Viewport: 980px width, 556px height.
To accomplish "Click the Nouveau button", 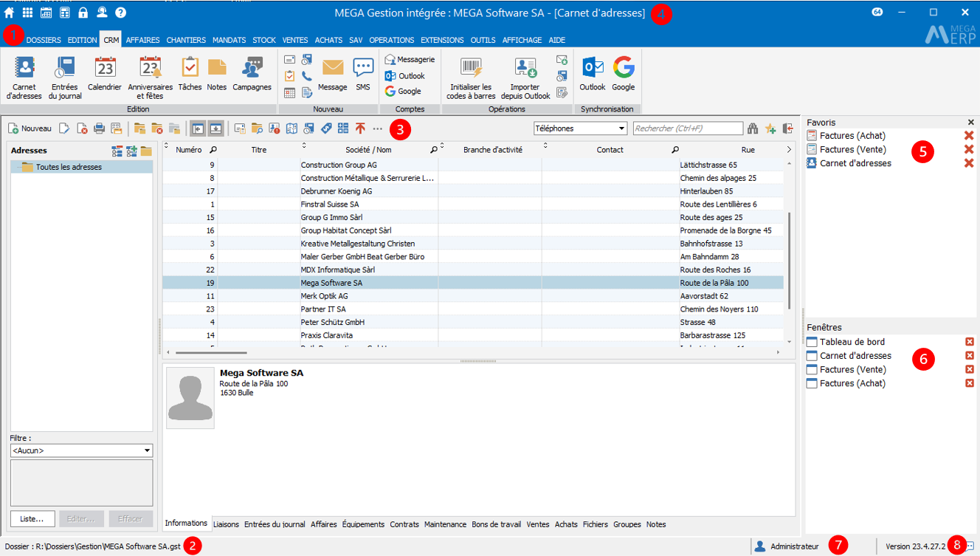I will pos(30,128).
